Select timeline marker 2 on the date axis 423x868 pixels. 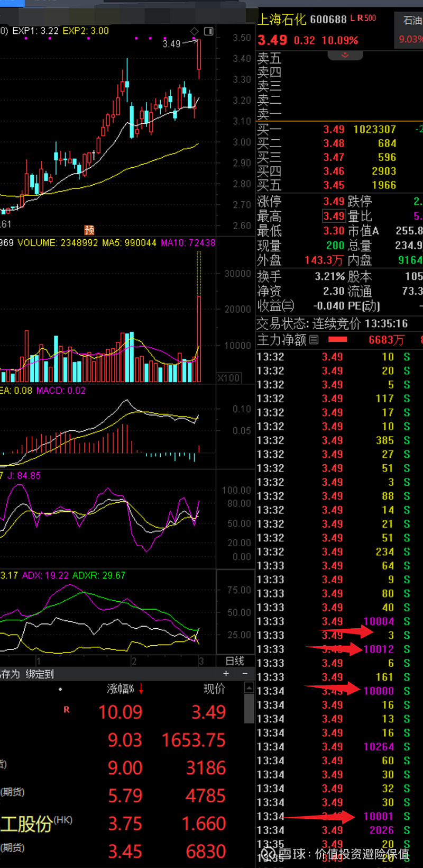point(134,661)
